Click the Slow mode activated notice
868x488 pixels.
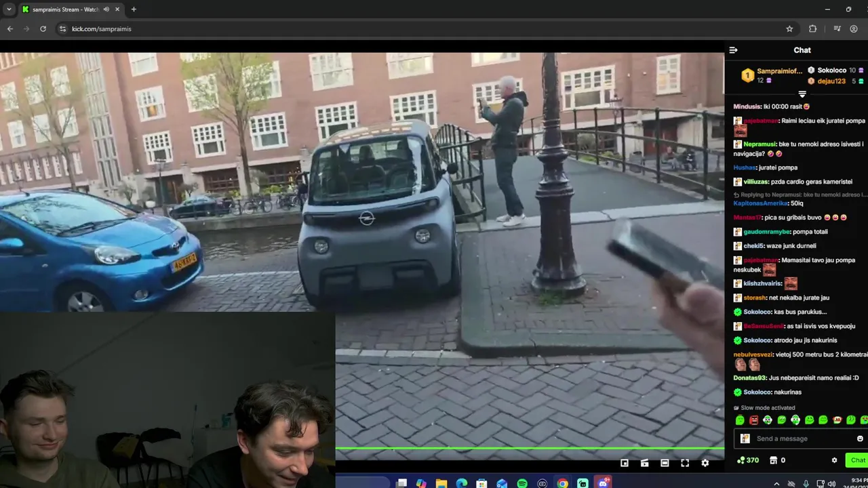tap(764, 408)
